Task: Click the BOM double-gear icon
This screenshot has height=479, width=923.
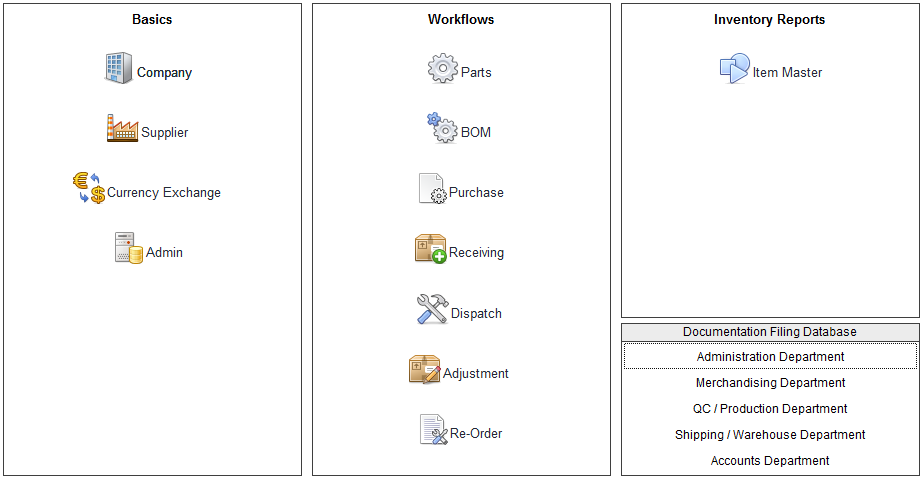Action: [442, 128]
